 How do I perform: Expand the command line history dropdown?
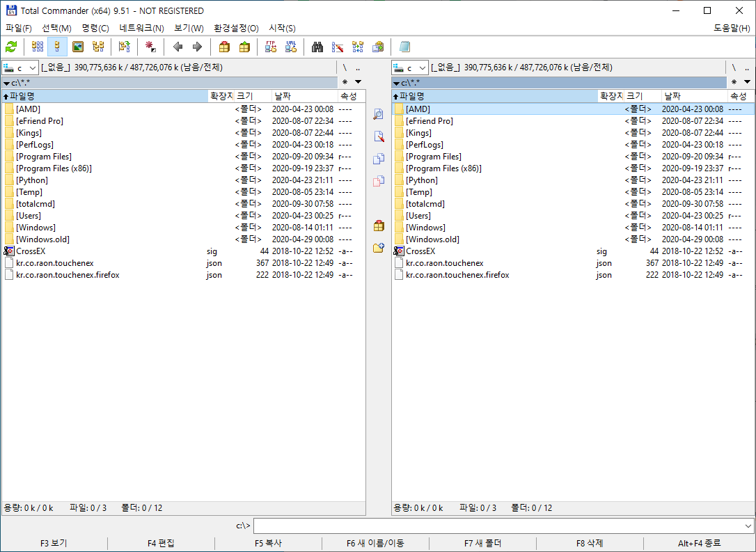click(x=748, y=526)
